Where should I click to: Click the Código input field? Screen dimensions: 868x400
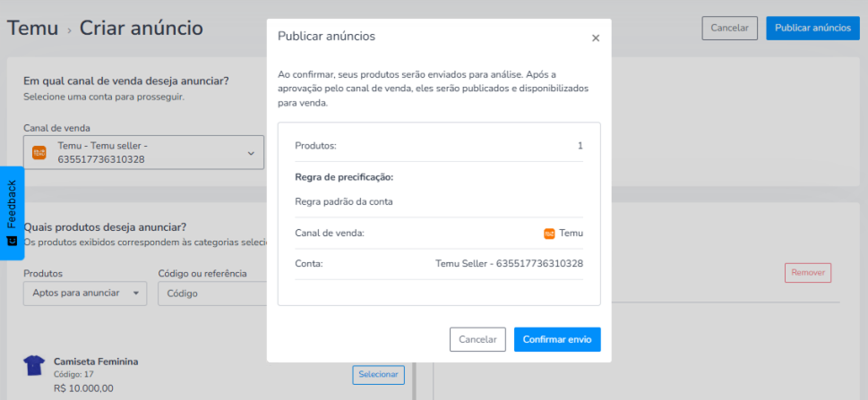click(212, 294)
